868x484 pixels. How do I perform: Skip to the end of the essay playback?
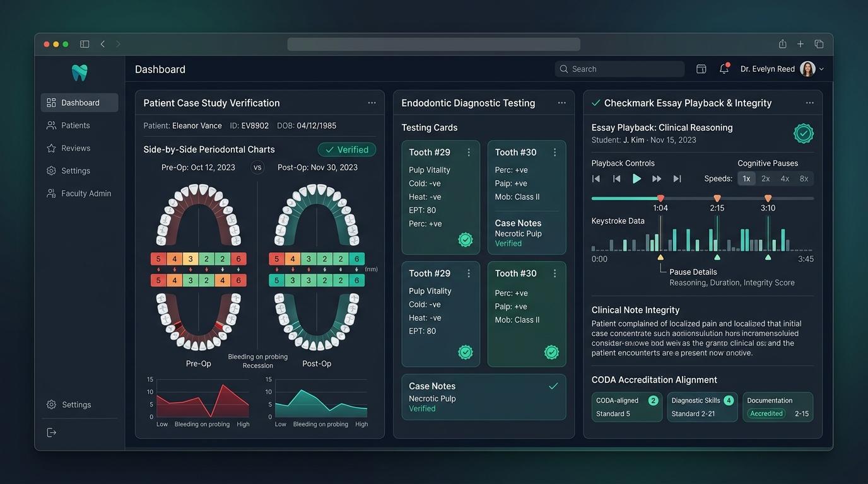(677, 179)
